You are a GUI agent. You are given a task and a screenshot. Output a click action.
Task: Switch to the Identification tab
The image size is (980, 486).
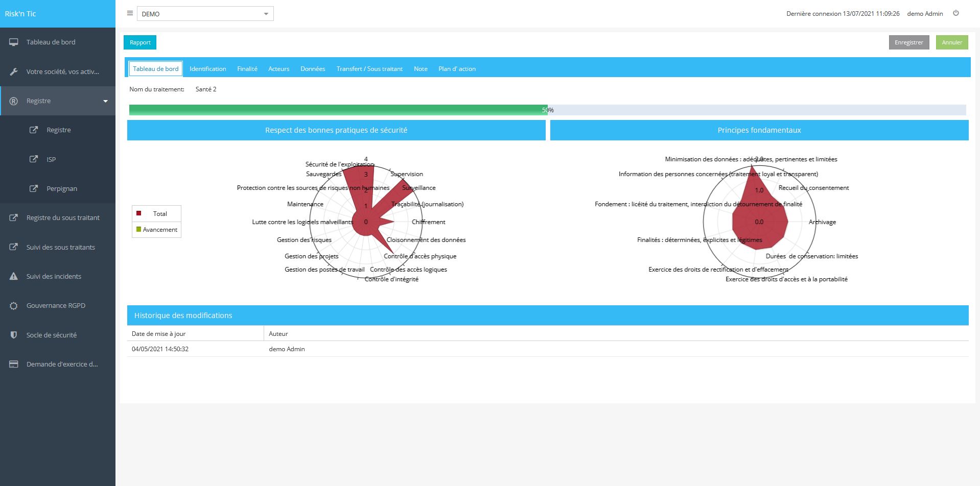pyautogui.click(x=207, y=69)
